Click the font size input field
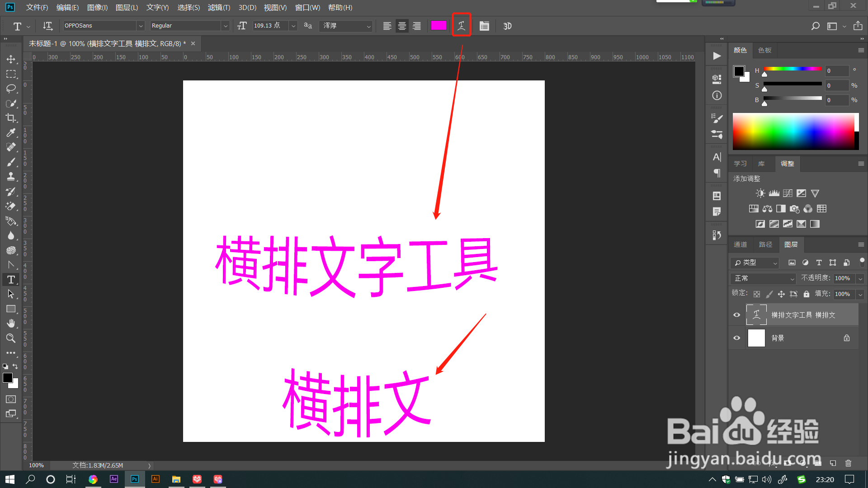The width and height of the screenshot is (868, 488). pos(269,26)
